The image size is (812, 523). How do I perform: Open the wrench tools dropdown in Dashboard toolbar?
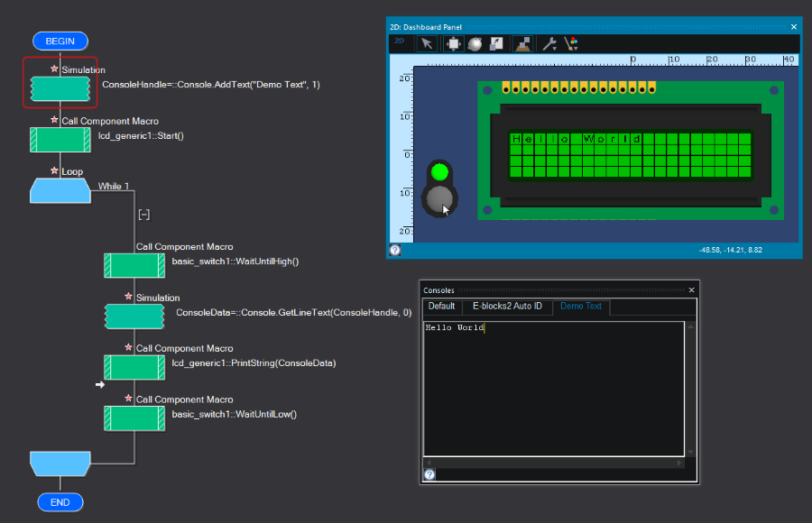tap(549, 43)
